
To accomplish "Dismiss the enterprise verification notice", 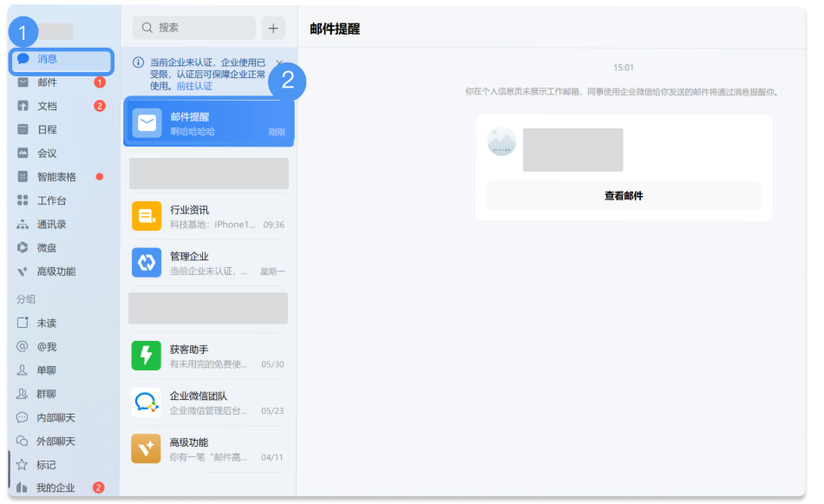I will coord(280,63).
